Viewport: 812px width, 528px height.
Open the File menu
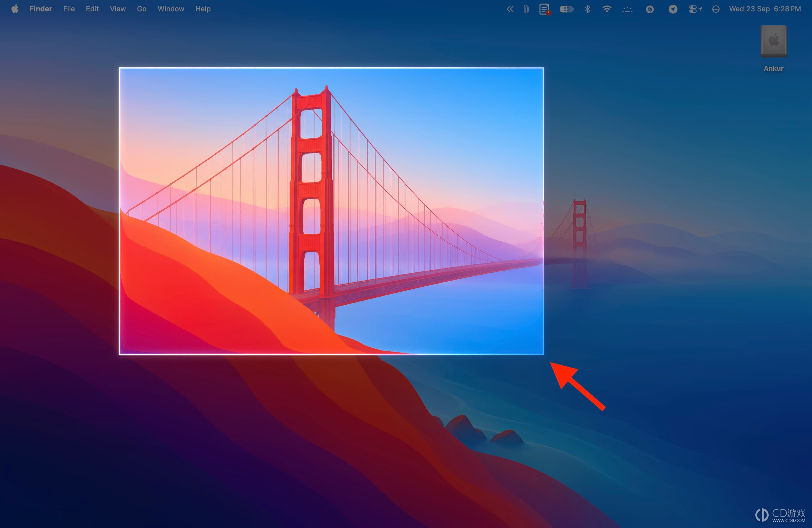click(x=69, y=9)
